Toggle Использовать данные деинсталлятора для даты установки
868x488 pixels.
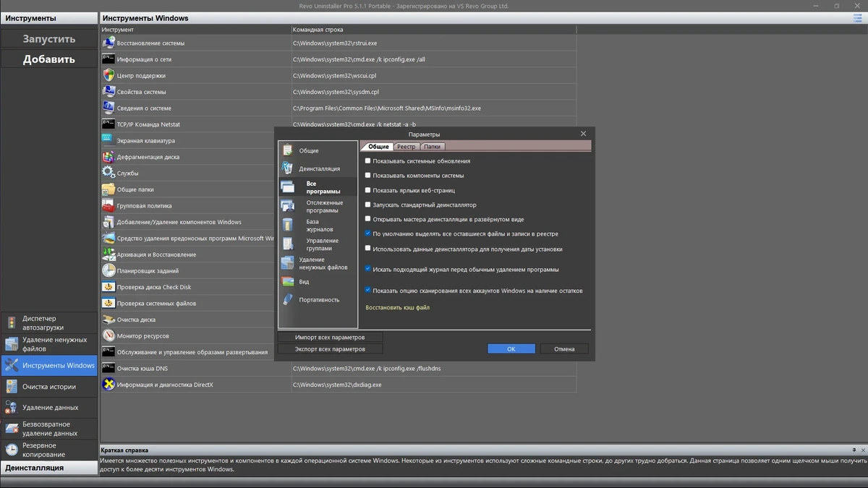click(368, 248)
